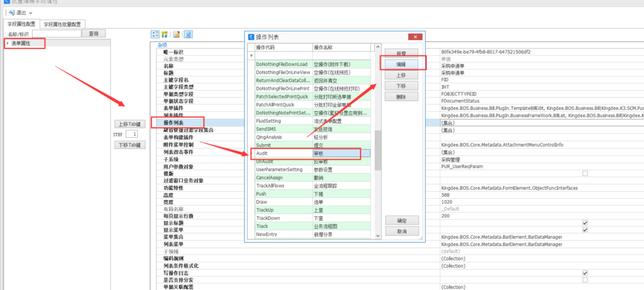Click the alphabetical sort icon in property toolbar
Screen dimensions: 644x290
click(x=165, y=34)
